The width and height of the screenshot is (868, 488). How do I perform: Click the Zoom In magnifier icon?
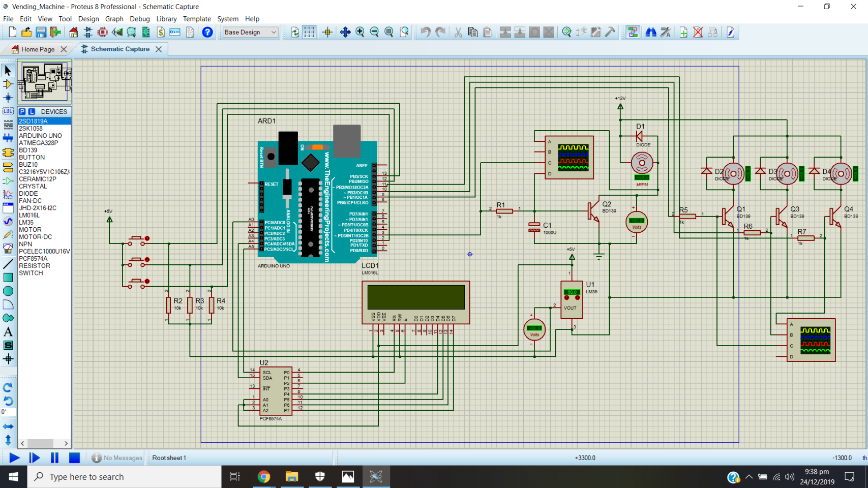click(360, 32)
